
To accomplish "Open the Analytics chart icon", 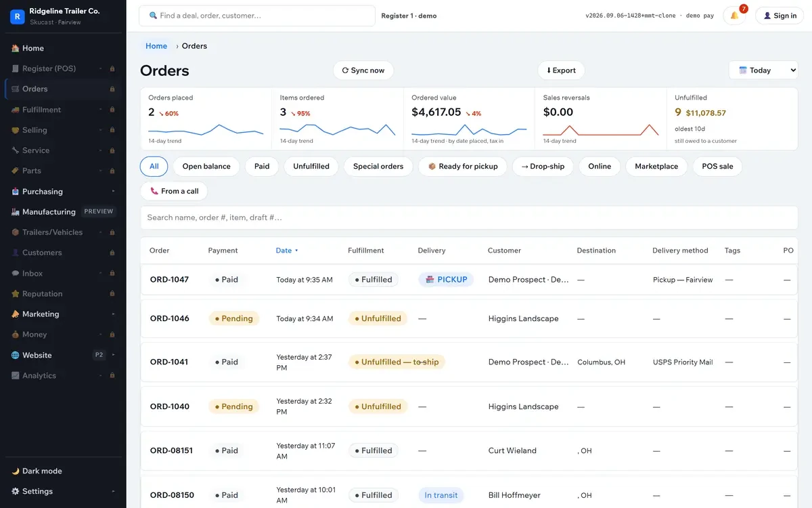I will tap(15, 376).
